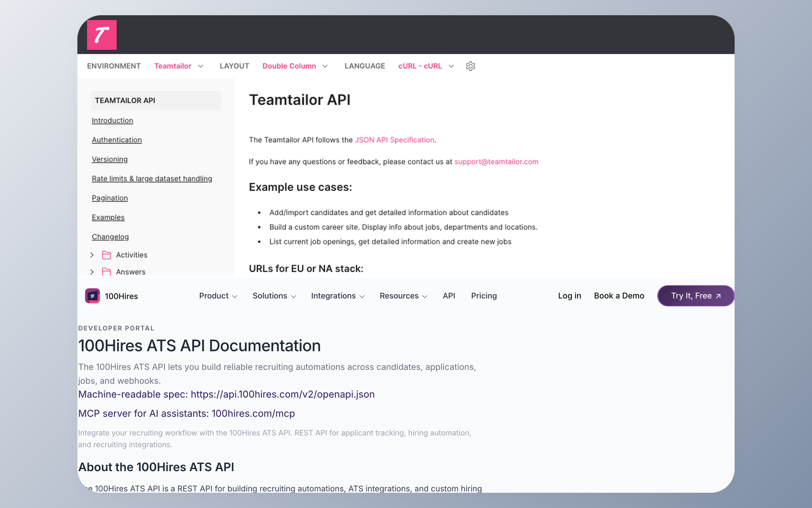812x508 pixels.
Task: Open the Pagination sidebar link
Action: pos(110,198)
